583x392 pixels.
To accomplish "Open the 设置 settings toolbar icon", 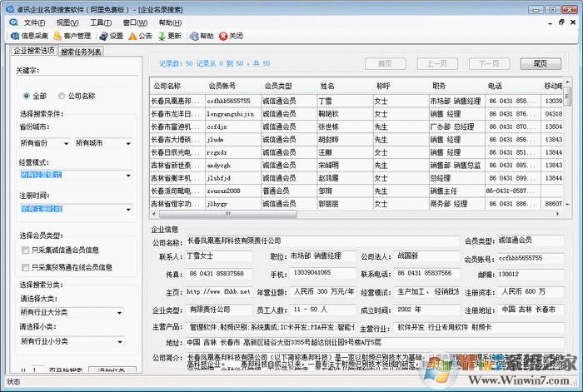I will (x=103, y=37).
